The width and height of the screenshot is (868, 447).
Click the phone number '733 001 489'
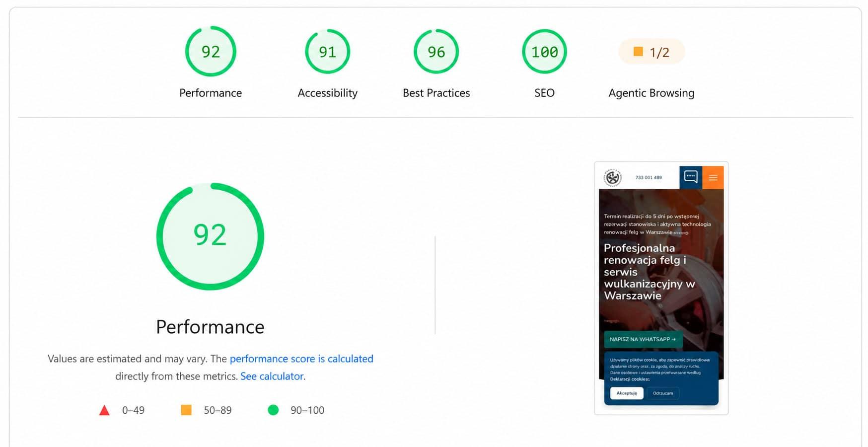coord(649,177)
